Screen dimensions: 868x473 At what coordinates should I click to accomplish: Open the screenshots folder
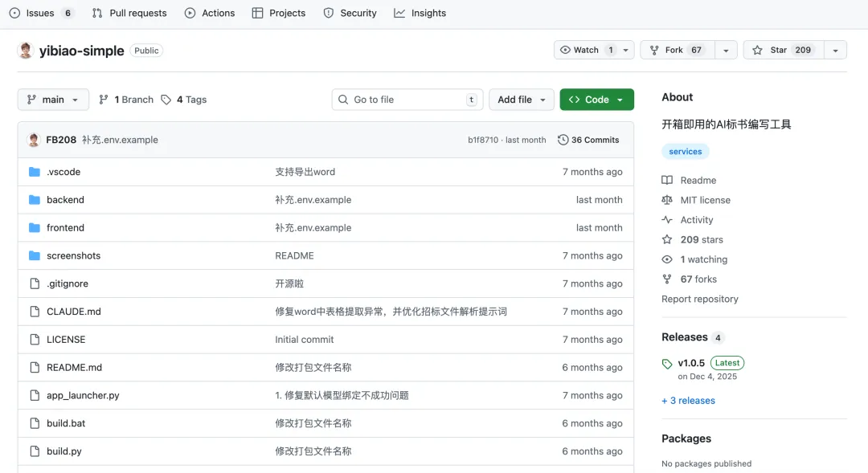coord(74,255)
